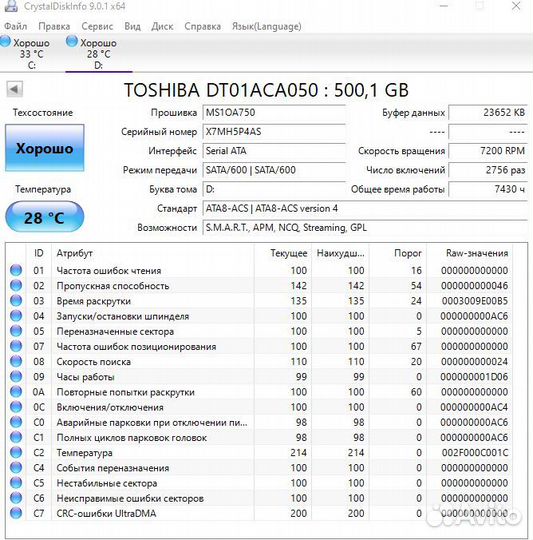Click status orb of attribute C6 row
Image resolution: width=533 pixels, height=540 pixels.
[x=16, y=498]
